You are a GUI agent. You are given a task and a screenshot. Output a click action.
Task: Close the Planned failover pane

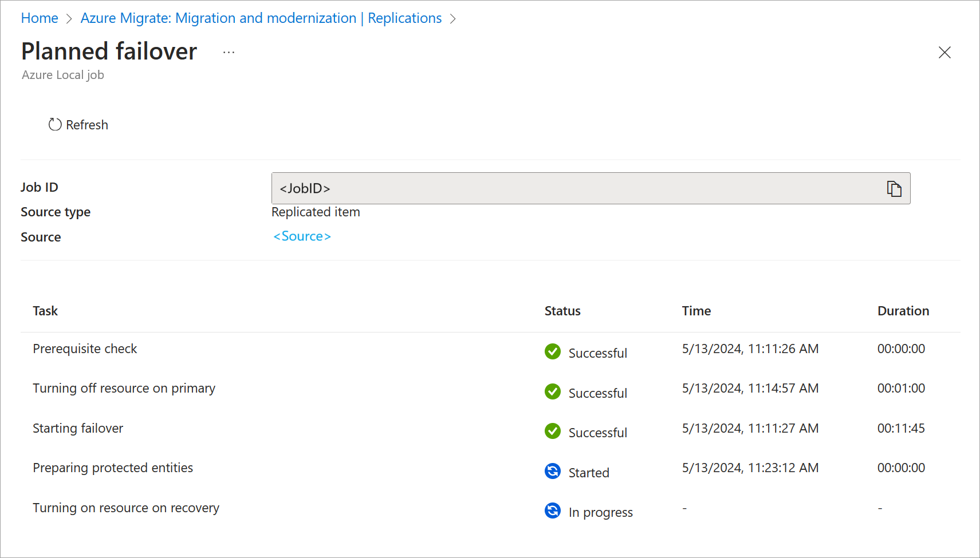pos(944,53)
